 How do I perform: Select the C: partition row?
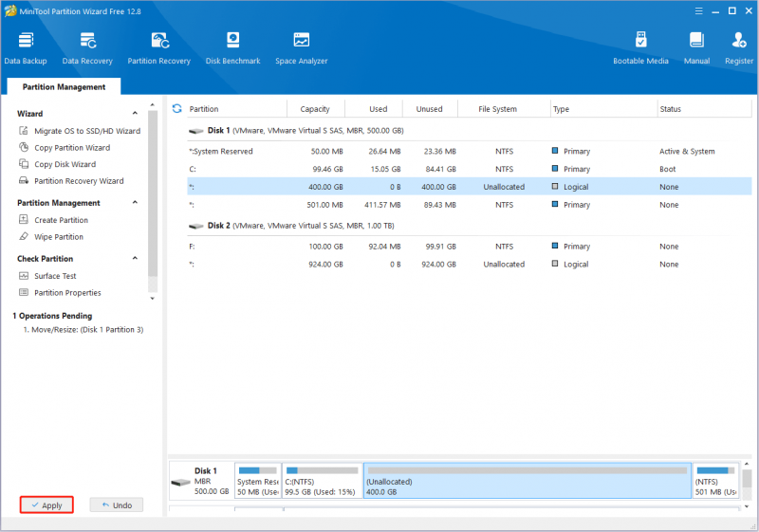469,169
